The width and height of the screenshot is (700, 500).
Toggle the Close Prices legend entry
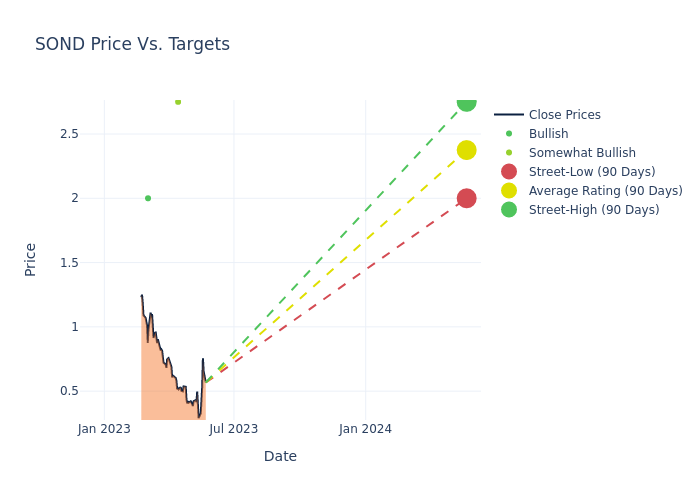(564, 115)
